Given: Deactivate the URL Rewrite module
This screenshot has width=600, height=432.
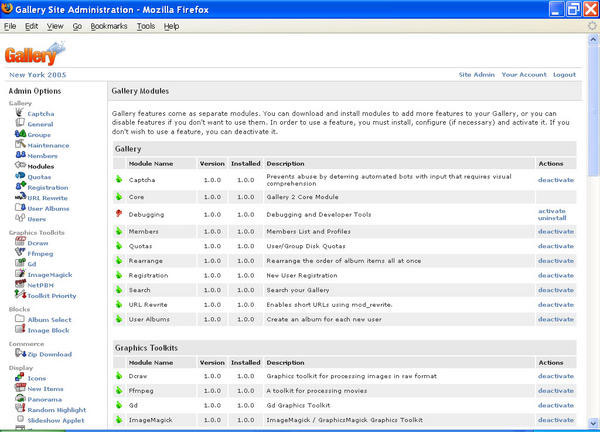Looking at the screenshot, I should pyautogui.click(x=556, y=305).
